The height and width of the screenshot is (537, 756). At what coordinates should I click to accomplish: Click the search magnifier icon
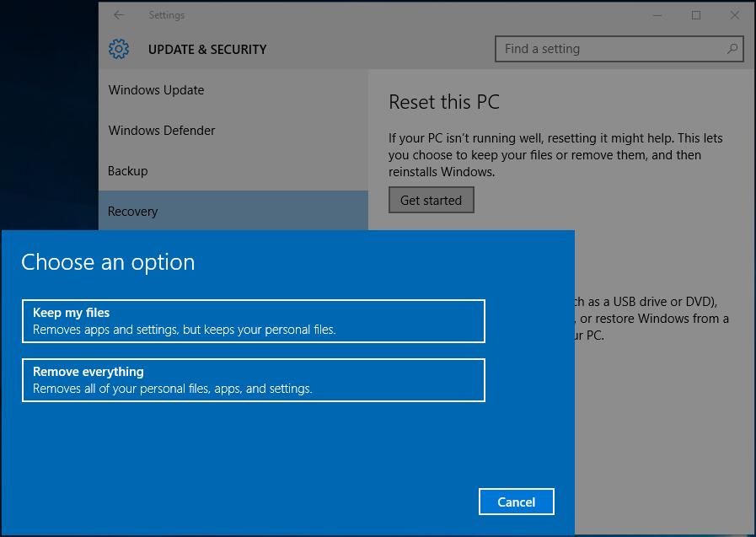click(732, 49)
